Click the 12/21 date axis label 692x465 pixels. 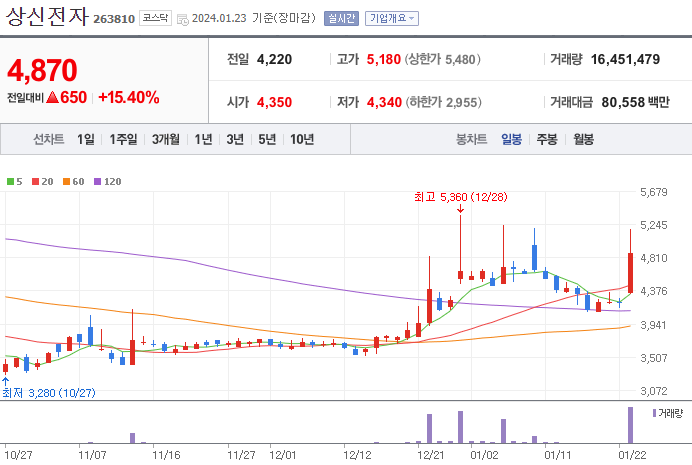pos(430,455)
